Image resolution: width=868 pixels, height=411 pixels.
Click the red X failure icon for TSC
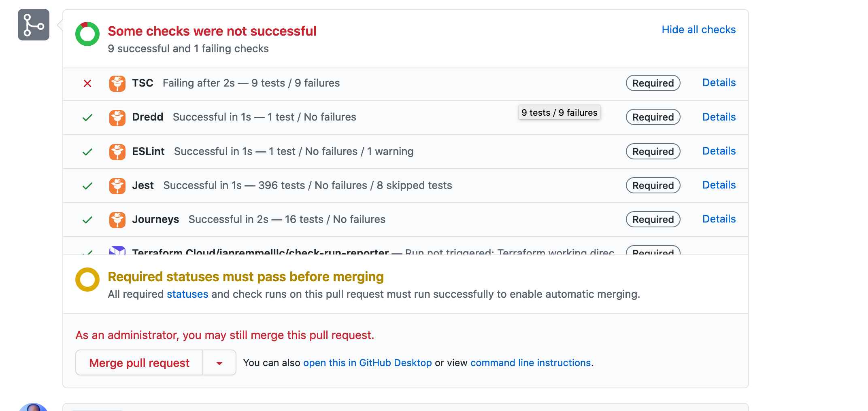coord(87,83)
